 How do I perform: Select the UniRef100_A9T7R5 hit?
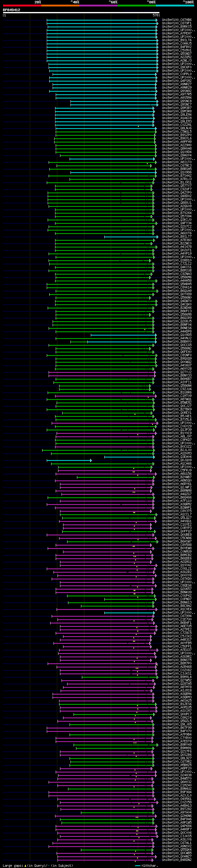tap(177, 94)
